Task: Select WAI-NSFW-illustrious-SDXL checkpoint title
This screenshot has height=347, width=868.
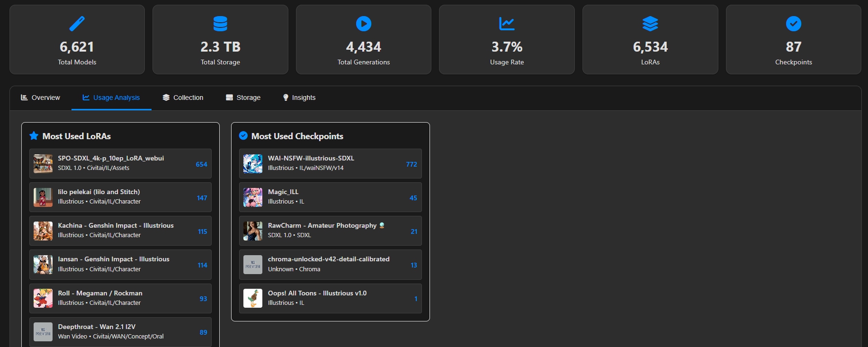Action: tap(311, 158)
